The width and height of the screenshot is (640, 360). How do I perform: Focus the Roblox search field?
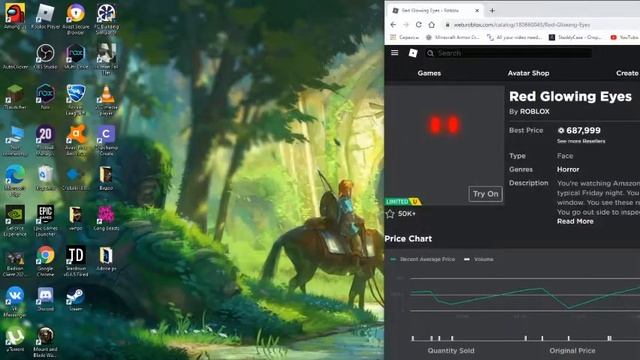pos(509,53)
